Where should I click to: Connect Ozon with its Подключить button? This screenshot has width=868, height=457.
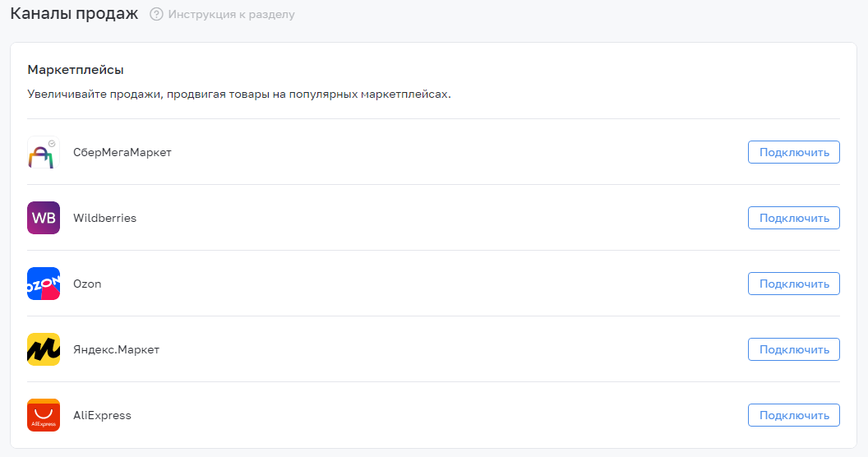click(x=794, y=284)
